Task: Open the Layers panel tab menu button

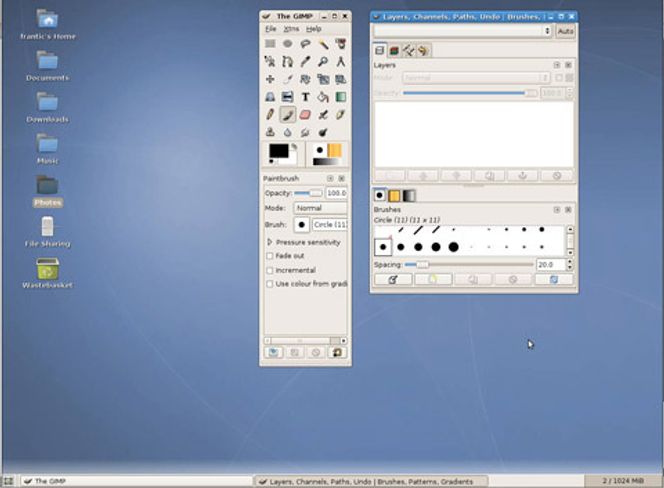Action: pyautogui.click(x=557, y=65)
